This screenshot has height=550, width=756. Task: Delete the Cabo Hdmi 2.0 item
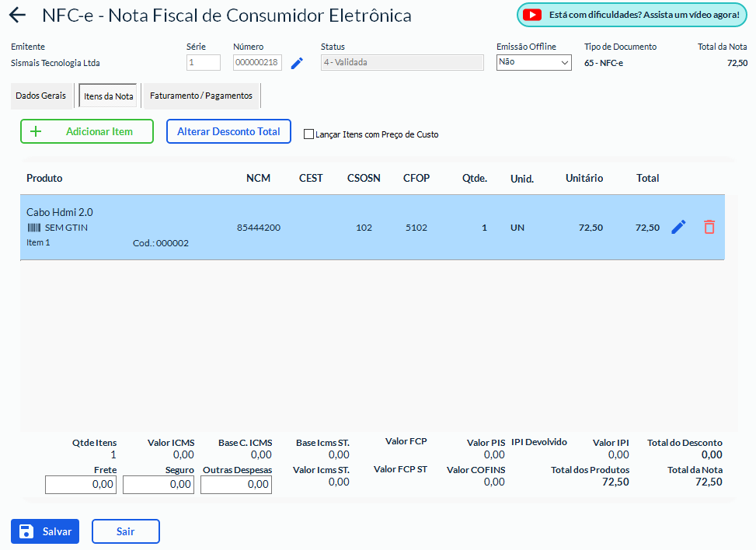coord(709,227)
